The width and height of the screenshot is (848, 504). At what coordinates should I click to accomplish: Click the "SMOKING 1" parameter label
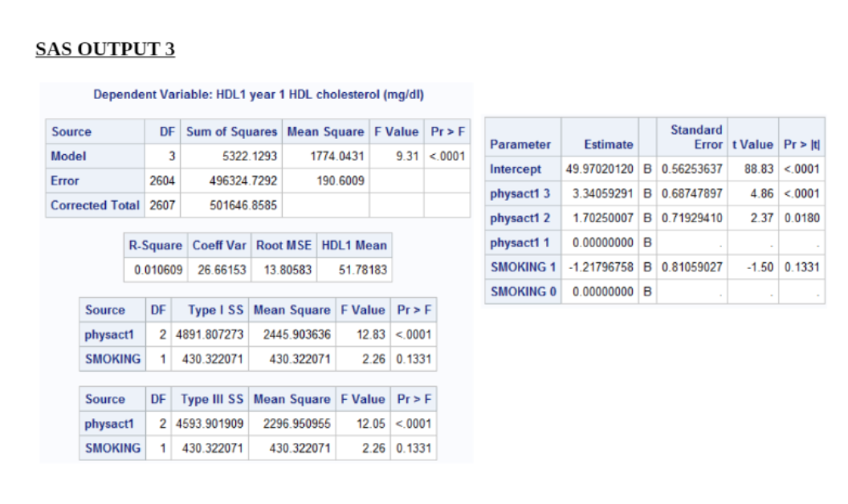click(x=523, y=267)
